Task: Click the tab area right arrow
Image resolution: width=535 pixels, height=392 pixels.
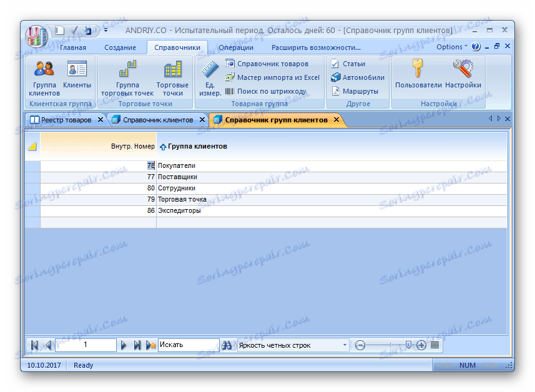Action: tap(499, 119)
